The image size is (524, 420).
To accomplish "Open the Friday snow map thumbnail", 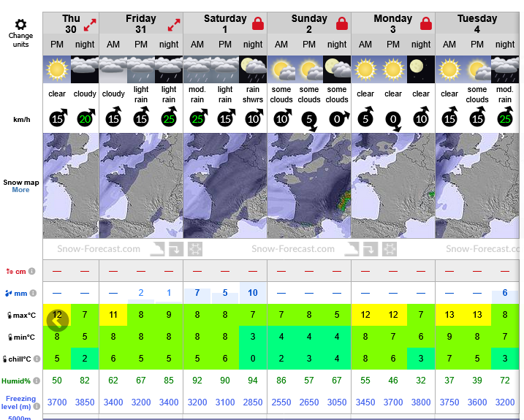I will pyautogui.click(x=141, y=186).
